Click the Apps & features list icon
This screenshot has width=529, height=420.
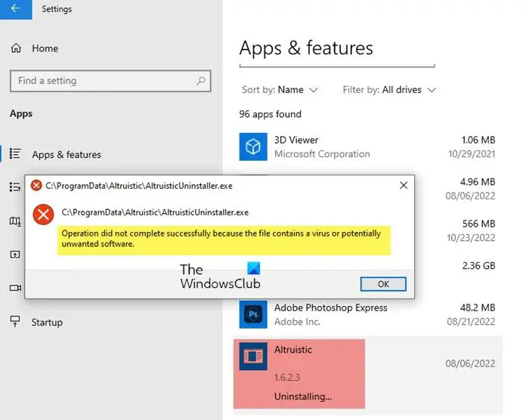point(15,153)
